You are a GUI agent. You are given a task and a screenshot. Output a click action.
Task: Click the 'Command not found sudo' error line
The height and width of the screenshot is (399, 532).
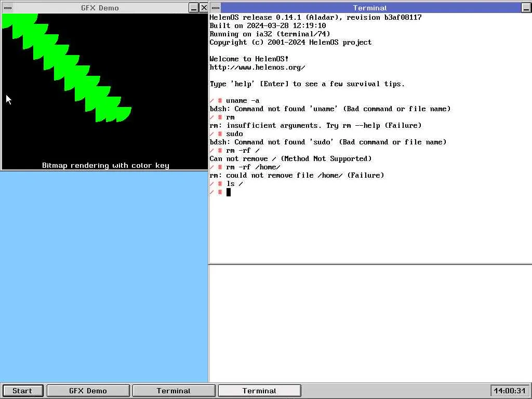(328, 142)
